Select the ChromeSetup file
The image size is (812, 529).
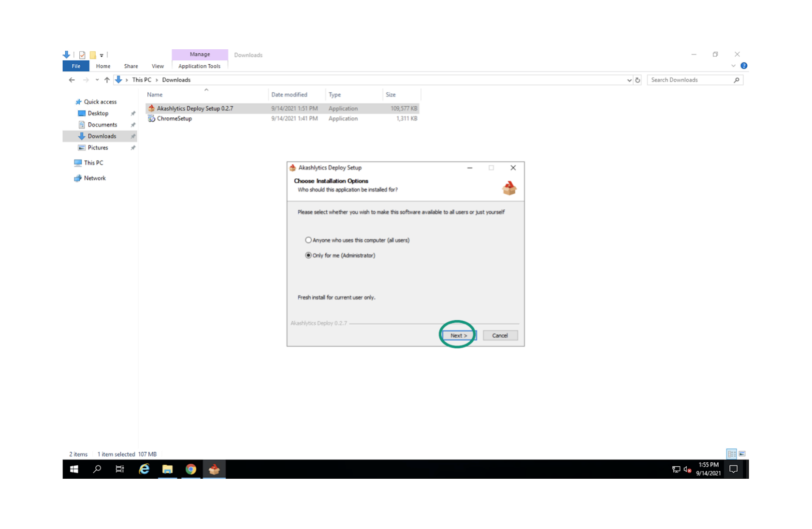pyautogui.click(x=282, y=119)
